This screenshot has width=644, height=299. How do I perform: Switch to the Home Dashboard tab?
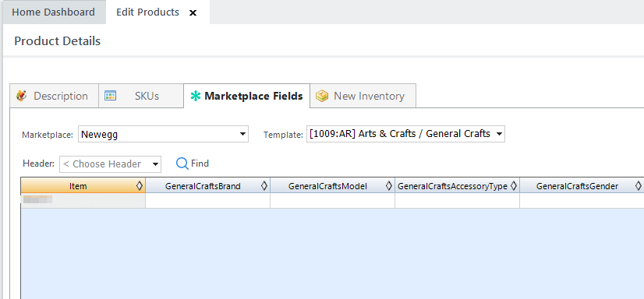53,12
